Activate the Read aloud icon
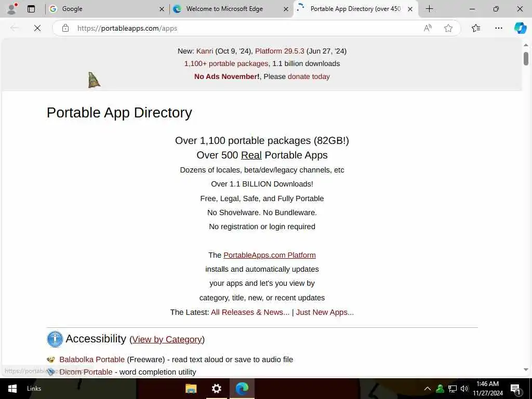This screenshot has width=532, height=399. pyautogui.click(x=428, y=28)
